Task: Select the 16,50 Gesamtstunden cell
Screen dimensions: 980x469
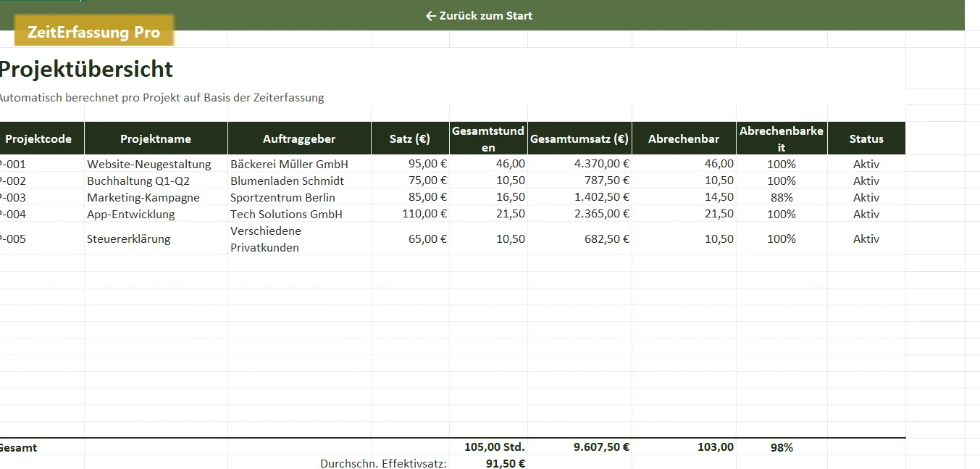Action: tap(488, 197)
